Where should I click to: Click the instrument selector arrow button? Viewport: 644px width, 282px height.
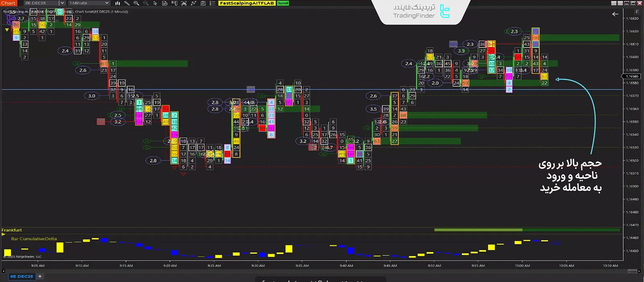62,3
